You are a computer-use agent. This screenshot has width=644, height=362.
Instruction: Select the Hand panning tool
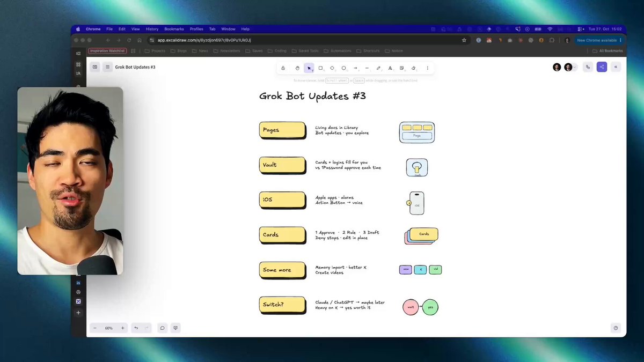[x=297, y=68]
